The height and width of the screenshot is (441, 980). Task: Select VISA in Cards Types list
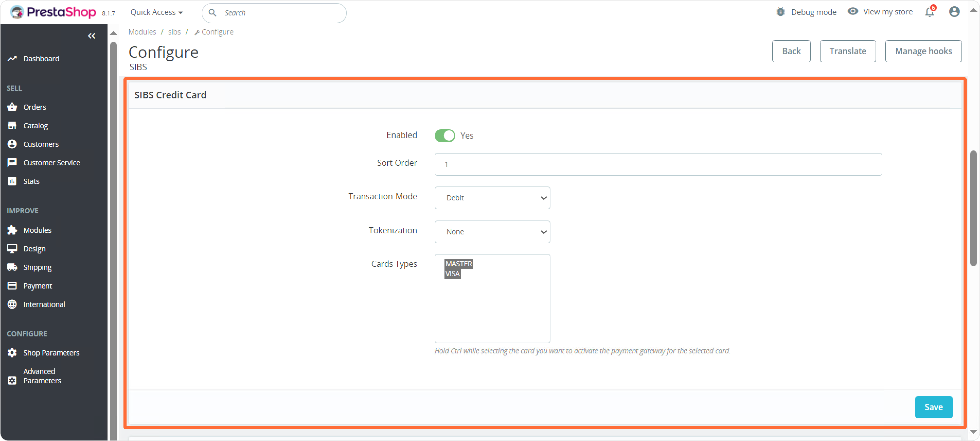click(x=453, y=274)
